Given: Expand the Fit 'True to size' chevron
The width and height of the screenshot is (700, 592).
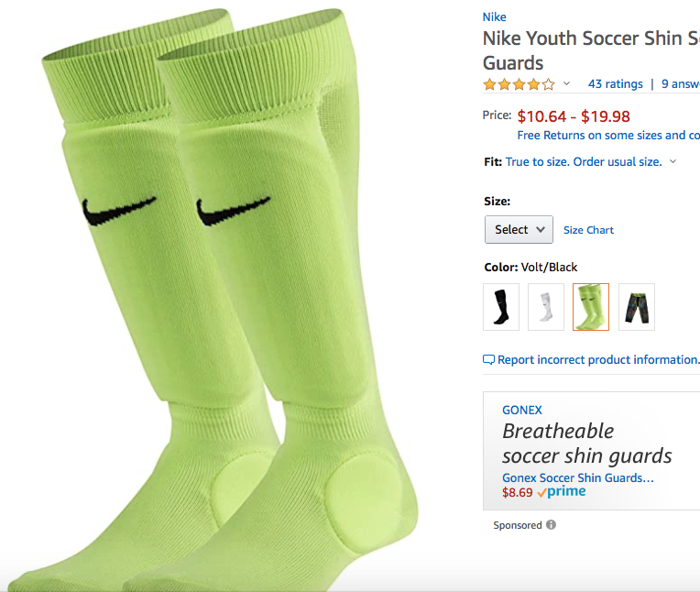Looking at the screenshot, I should coord(673,161).
